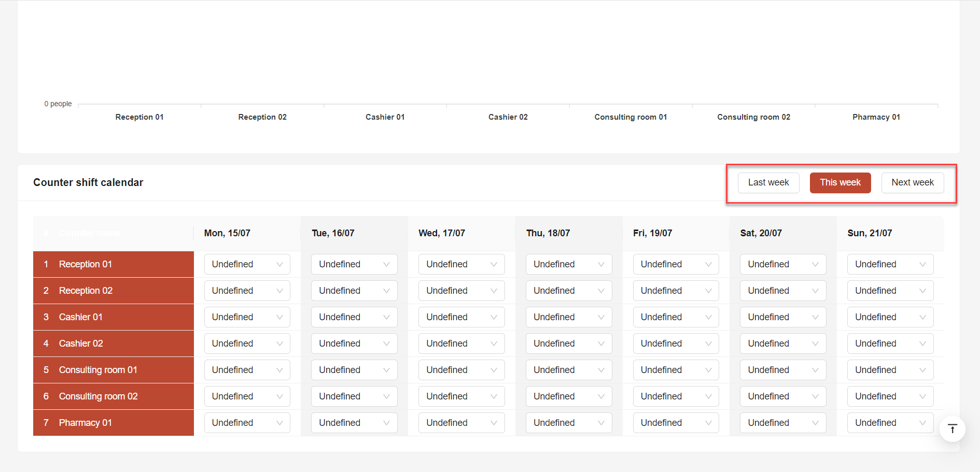The height and width of the screenshot is (472, 980).
Task: Choose Cashier 01 shift for Wednesday
Action: (x=461, y=317)
